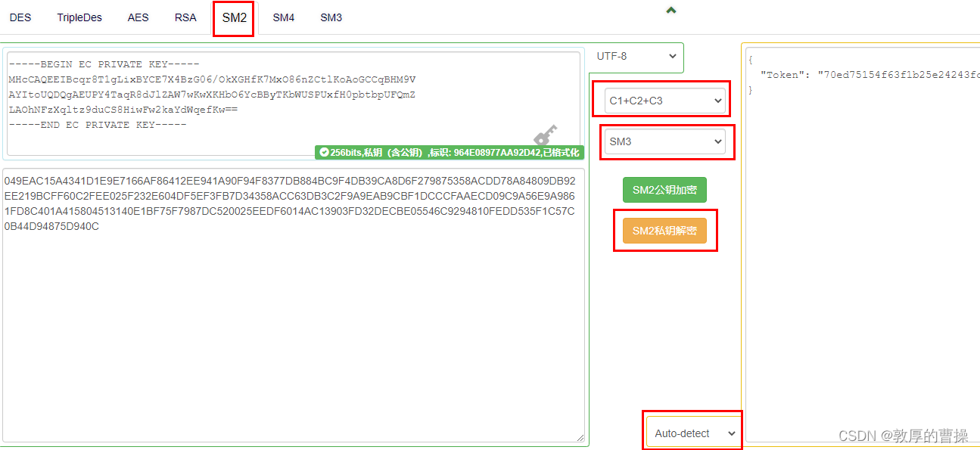This screenshot has width=980, height=450.
Task: Collapse the panel using the green up arrow
Action: click(x=670, y=10)
